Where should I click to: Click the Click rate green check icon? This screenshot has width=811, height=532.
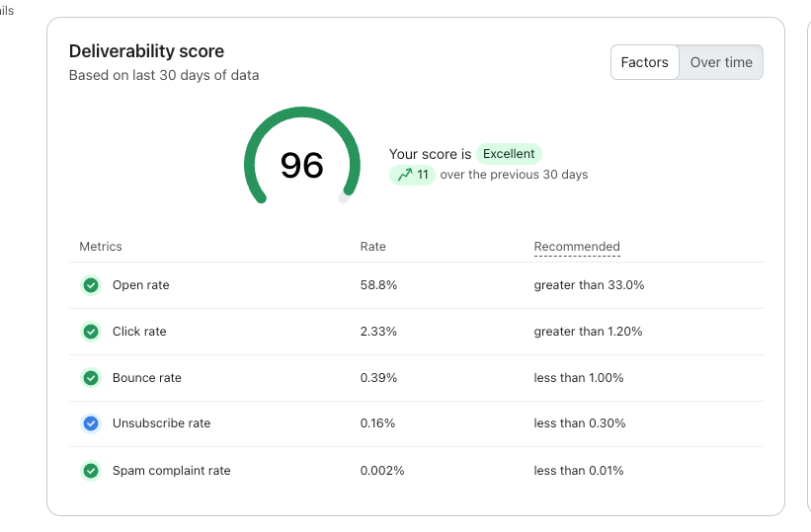(91, 332)
